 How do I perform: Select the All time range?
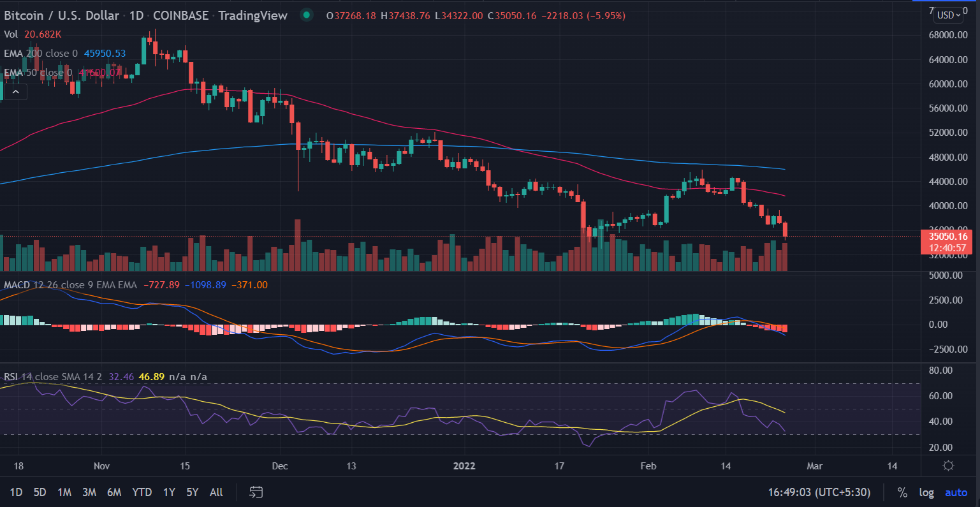216,492
